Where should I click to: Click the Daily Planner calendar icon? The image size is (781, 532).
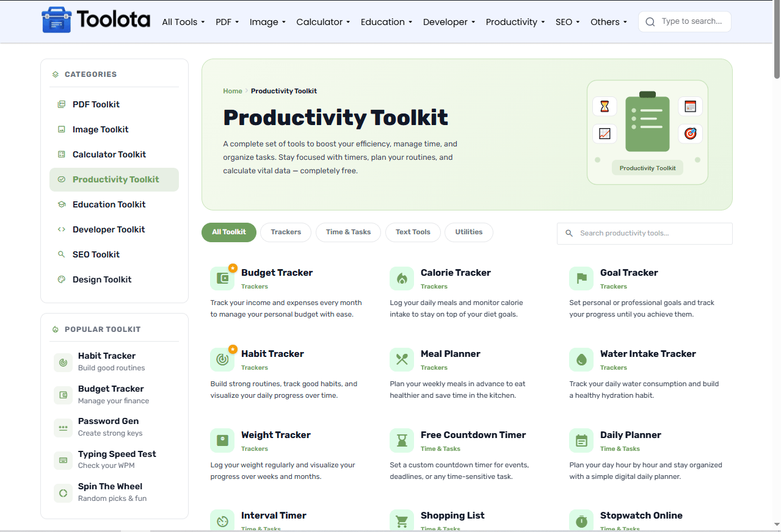581,440
